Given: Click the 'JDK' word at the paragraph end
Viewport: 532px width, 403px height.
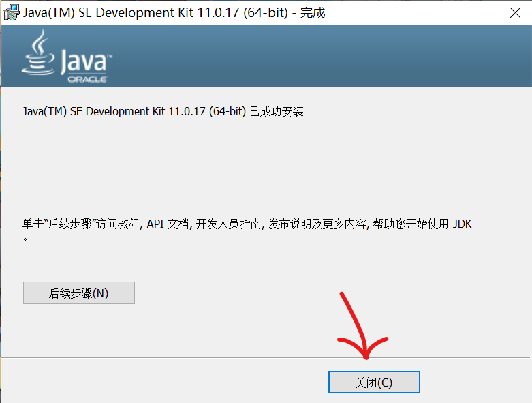Looking at the screenshot, I should click(462, 224).
